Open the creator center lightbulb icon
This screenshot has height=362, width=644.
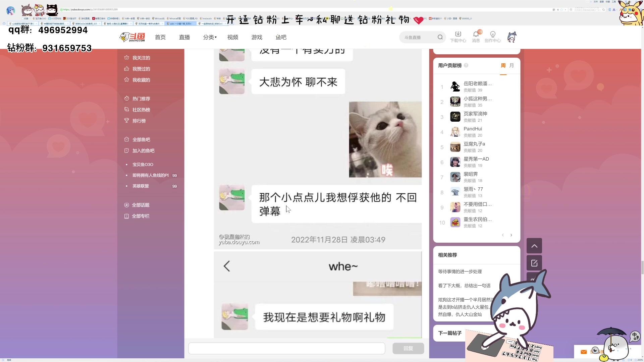coord(492,34)
